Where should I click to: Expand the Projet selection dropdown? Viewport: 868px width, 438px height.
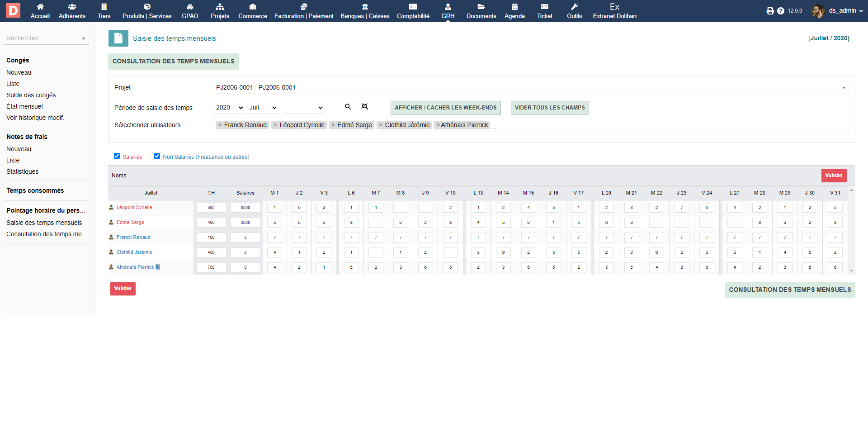[x=844, y=88]
